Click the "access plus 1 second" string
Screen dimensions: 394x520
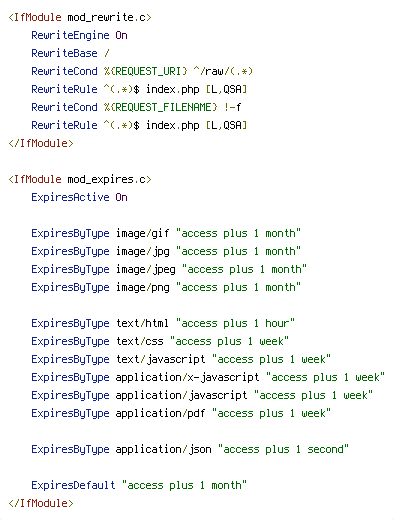pos(283,449)
